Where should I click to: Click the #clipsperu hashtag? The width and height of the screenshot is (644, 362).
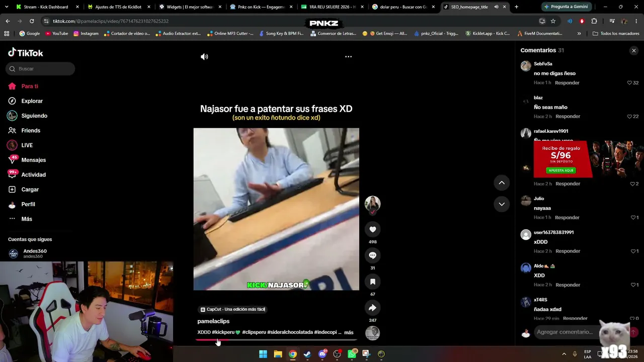(254, 332)
